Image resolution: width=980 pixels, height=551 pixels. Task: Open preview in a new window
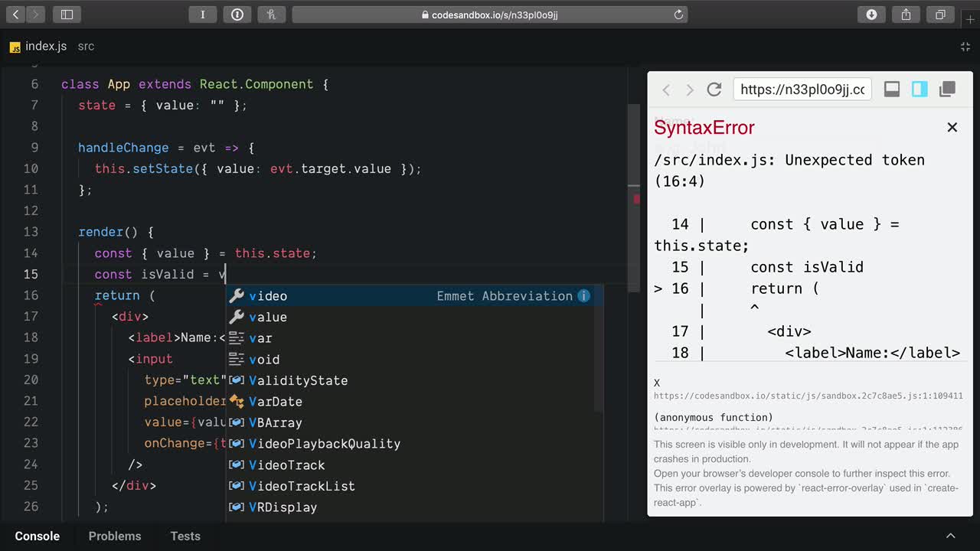(947, 90)
